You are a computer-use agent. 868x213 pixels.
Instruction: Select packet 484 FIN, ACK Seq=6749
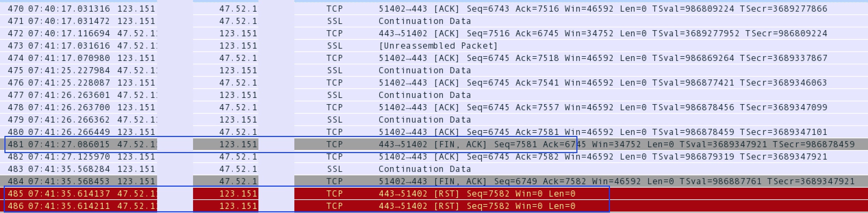point(434,181)
